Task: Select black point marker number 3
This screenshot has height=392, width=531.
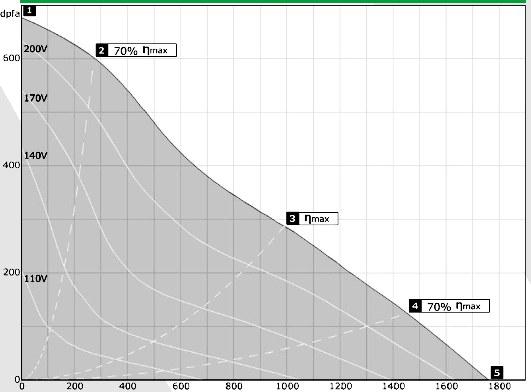Action: click(x=292, y=218)
